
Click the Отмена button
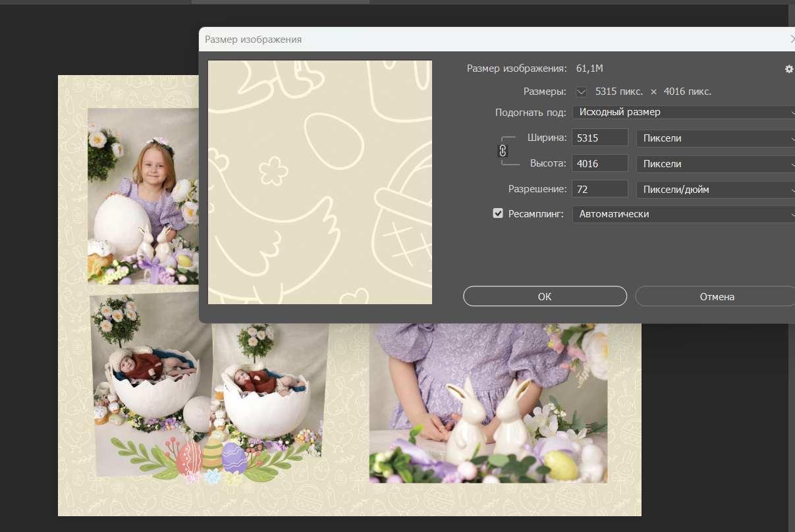[715, 296]
